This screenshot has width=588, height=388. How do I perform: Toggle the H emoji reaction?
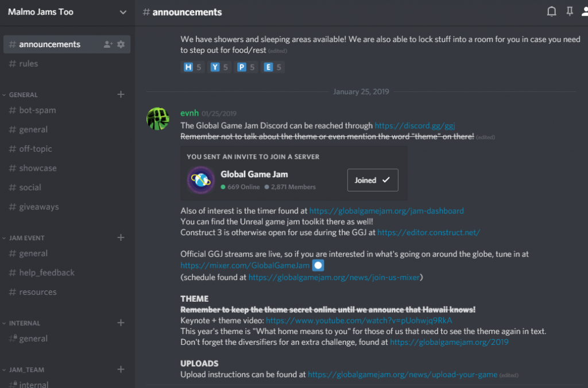click(192, 67)
